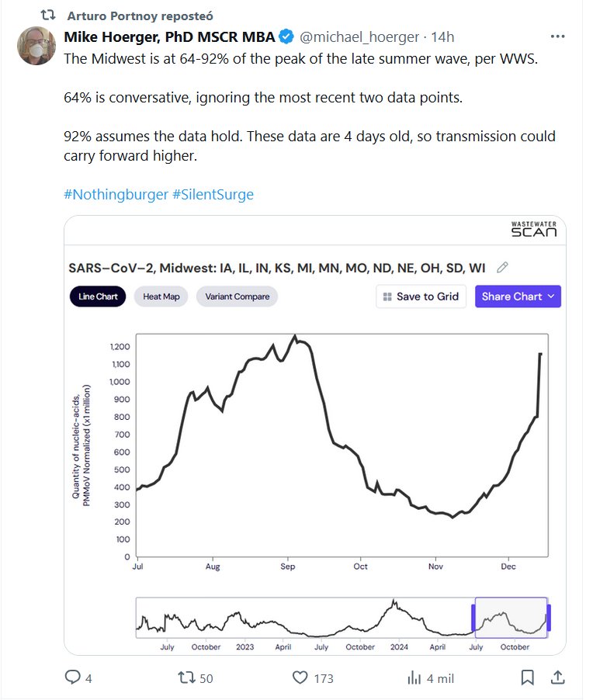Switch to Heat Map view

161,296
